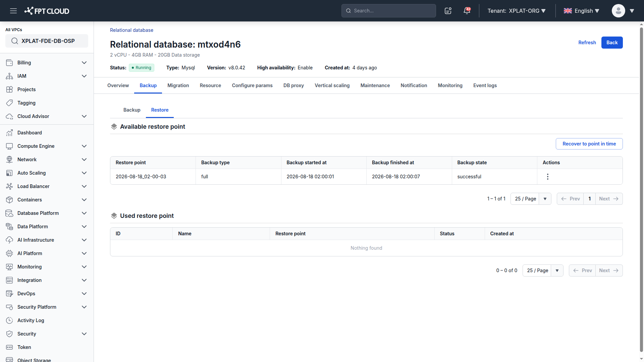Viewport: 644px width, 362px height.
Task: Click the Auto Scaling icon
Action: [9, 173]
